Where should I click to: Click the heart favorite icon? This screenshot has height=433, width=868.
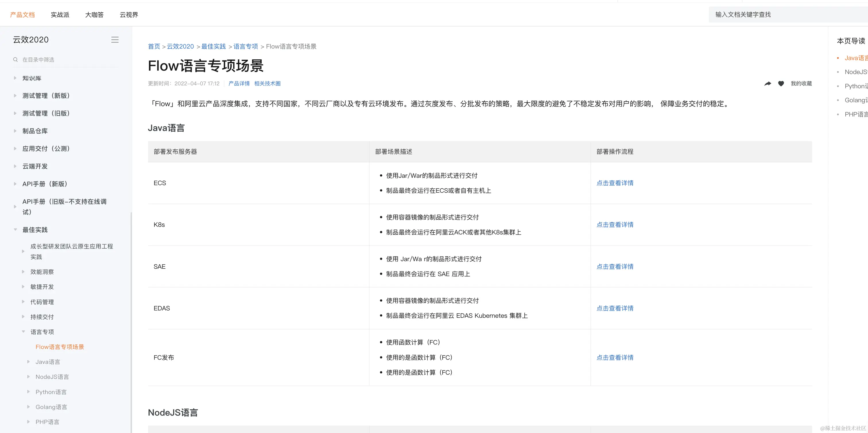pos(781,83)
